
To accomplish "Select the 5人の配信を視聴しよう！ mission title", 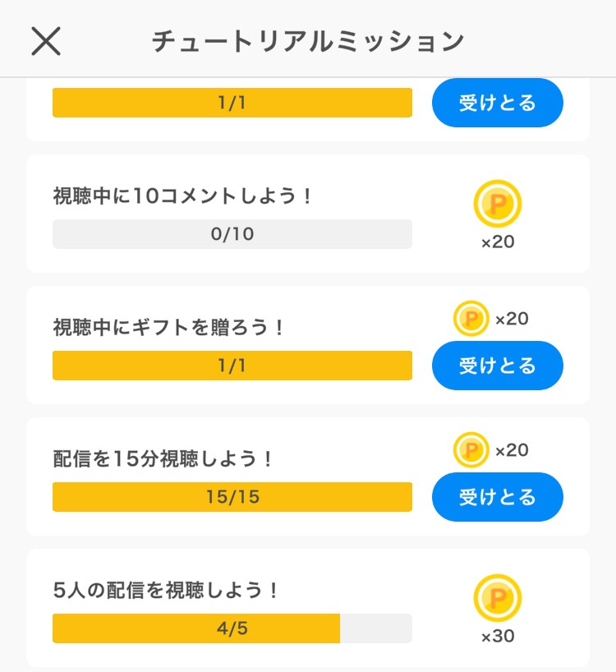I will (165, 591).
